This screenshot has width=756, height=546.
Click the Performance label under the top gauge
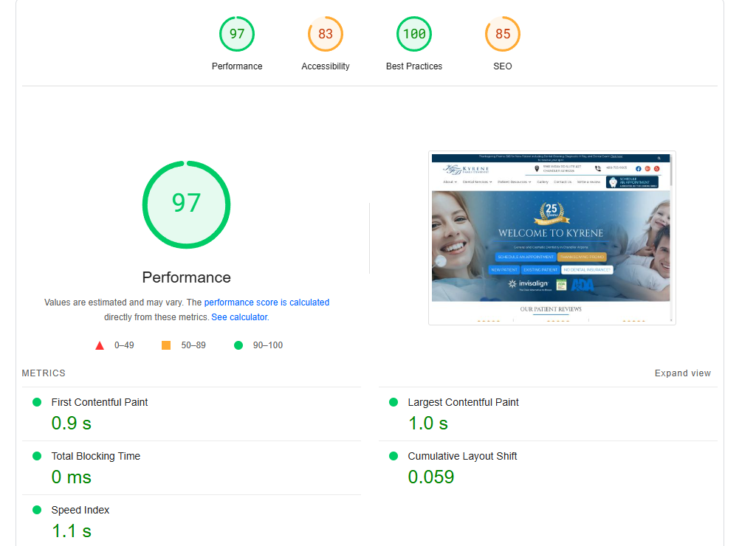tap(237, 66)
